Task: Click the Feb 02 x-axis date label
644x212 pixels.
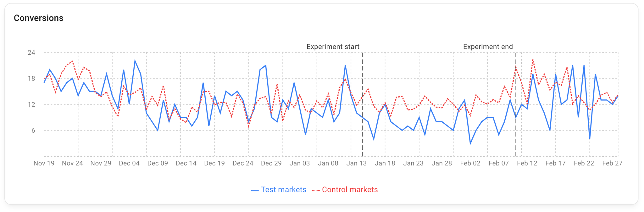Action: click(470, 163)
